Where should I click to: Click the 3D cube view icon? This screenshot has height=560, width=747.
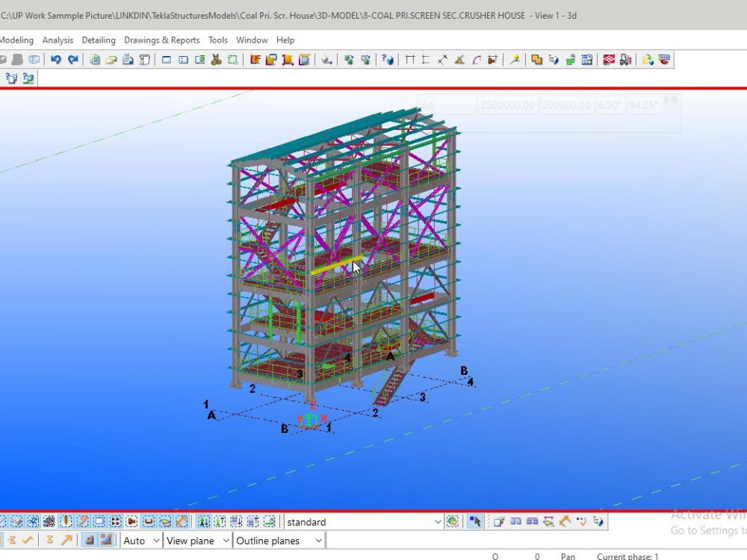(34, 60)
